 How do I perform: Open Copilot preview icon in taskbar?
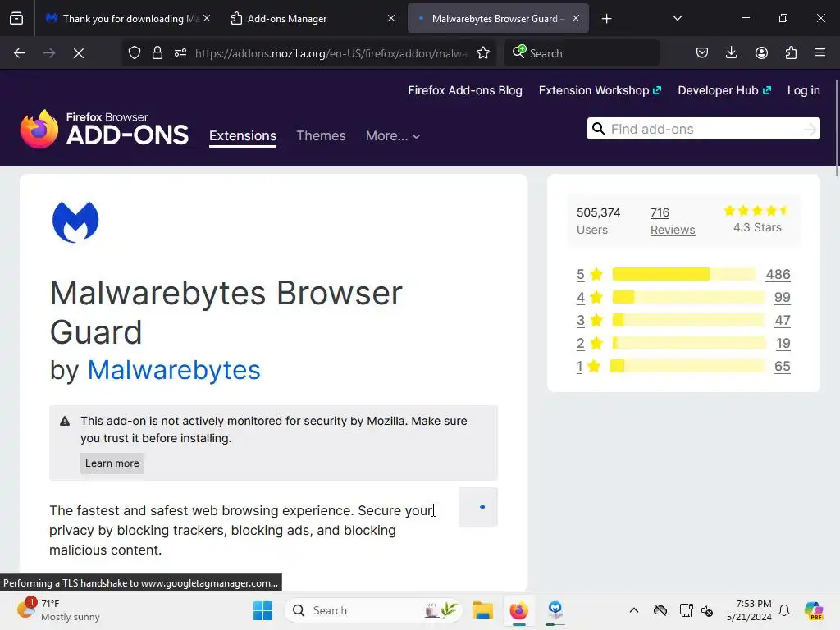(814, 610)
